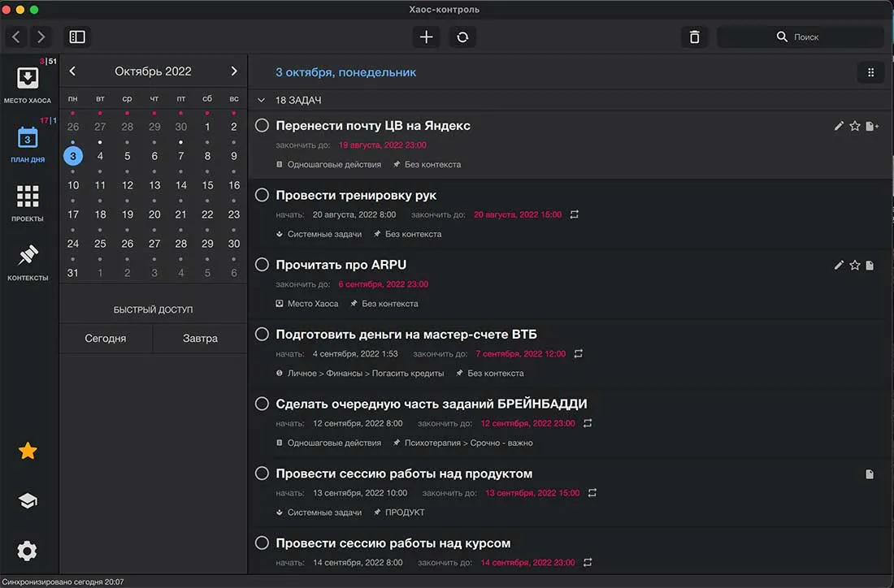Image resolution: width=894 pixels, height=588 pixels.
Task: Mark 'Перенести почту ЦВ на Яндекс' complete
Action: pos(262,125)
